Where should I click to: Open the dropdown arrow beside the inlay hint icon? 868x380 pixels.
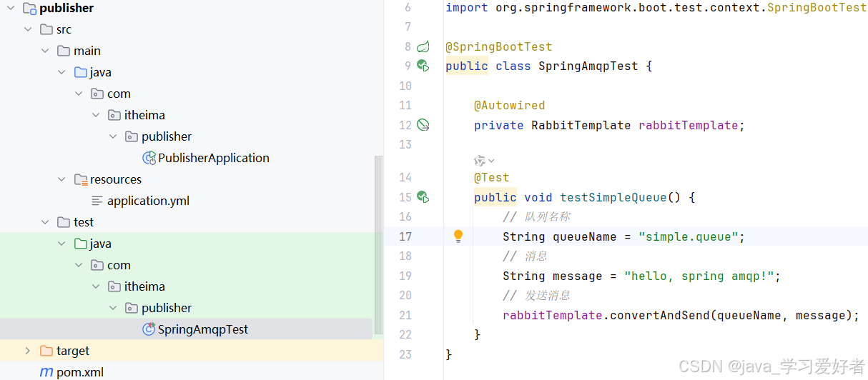tap(491, 161)
